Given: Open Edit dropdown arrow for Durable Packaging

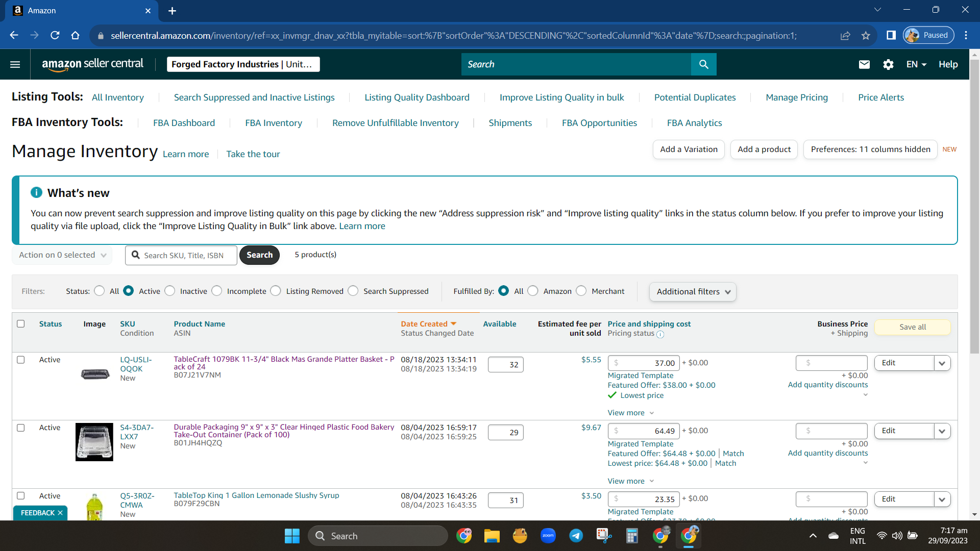Looking at the screenshot, I should coord(942,431).
